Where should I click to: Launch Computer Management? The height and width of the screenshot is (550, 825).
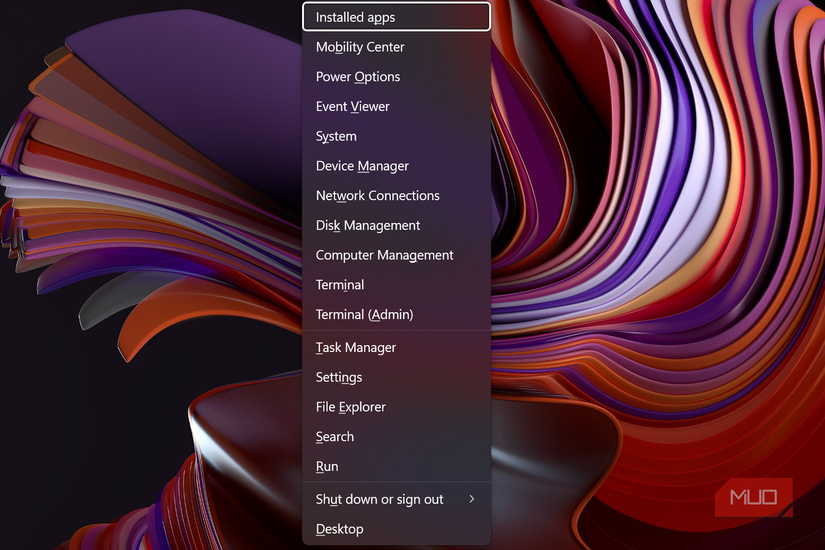(x=396, y=255)
